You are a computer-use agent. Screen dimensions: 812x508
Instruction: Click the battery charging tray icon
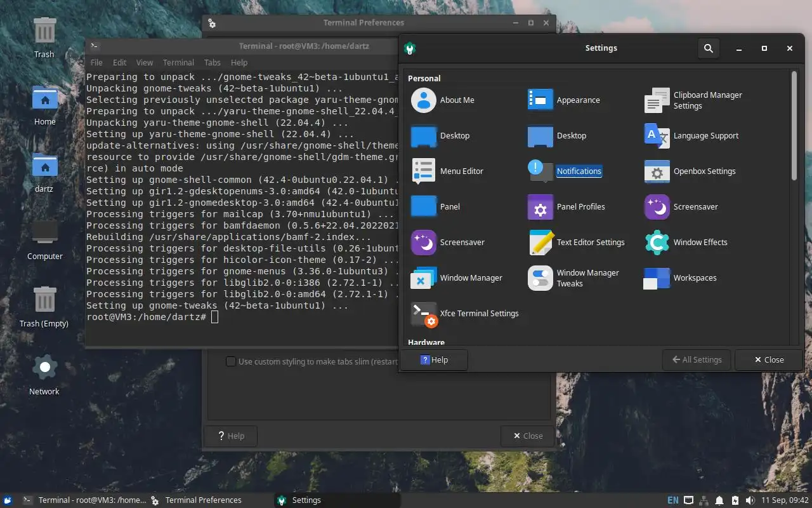pyautogui.click(x=735, y=500)
